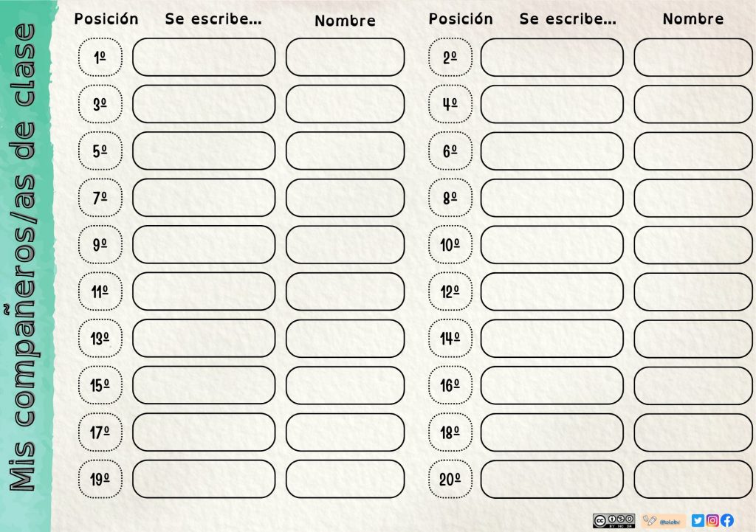The width and height of the screenshot is (756, 532).
Task: Click the Nombre box for 13º
Action: click(345, 339)
